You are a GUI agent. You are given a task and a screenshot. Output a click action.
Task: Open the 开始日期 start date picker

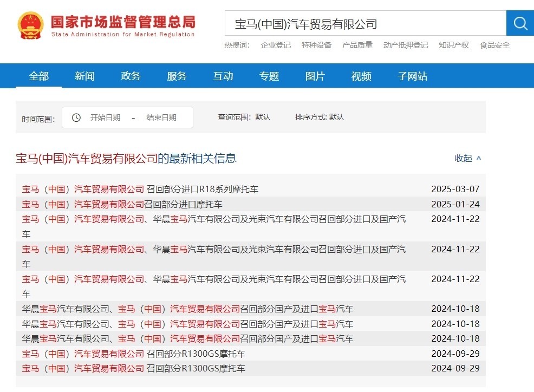(105, 117)
